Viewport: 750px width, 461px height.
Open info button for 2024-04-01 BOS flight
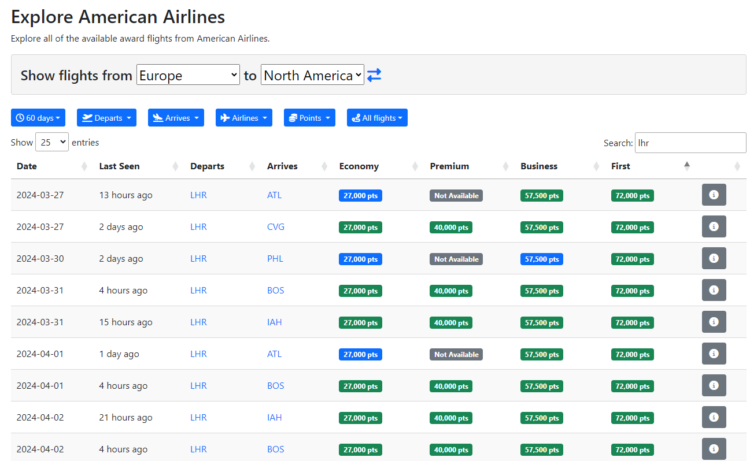point(714,385)
